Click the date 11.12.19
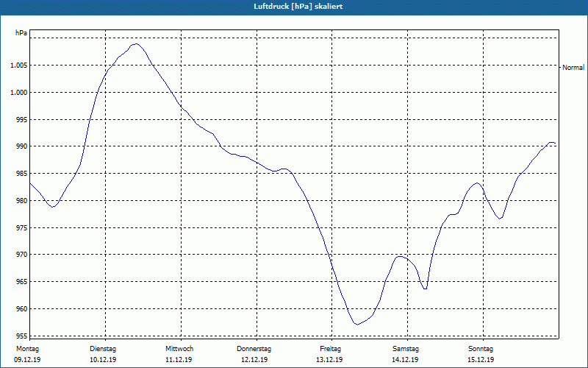This screenshot has height=368, width=588. point(179,360)
